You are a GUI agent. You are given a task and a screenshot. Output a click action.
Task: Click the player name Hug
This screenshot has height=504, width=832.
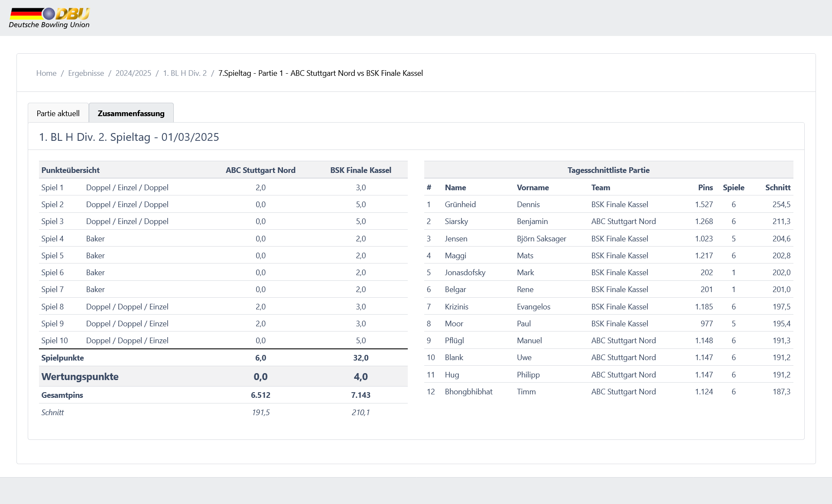click(452, 375)
